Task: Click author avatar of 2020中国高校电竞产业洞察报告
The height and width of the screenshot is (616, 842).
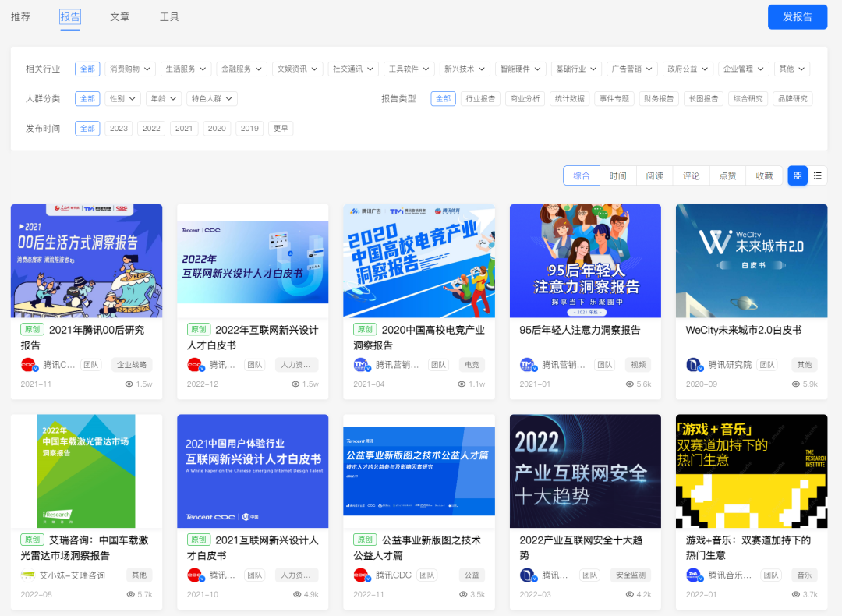Action: [361, 365]
